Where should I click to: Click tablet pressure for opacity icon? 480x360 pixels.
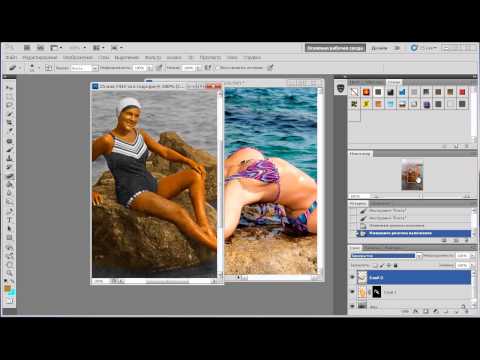[x=159, y=68]
